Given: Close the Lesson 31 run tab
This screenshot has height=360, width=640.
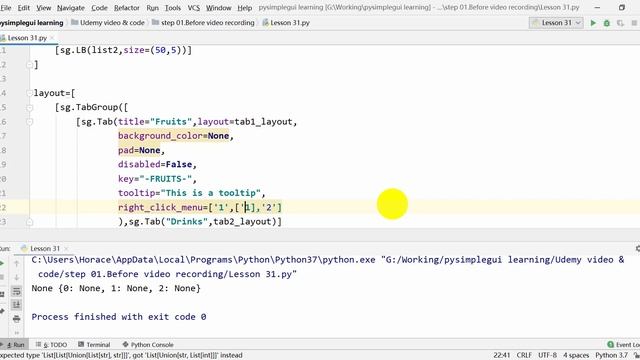Looking at the screenshot, I should (x=66, y=248).
